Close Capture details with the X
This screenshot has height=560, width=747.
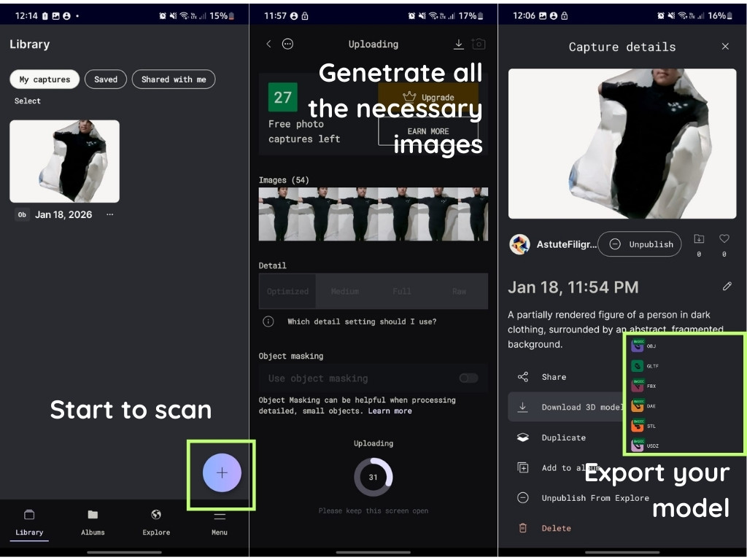click(725, 47)
